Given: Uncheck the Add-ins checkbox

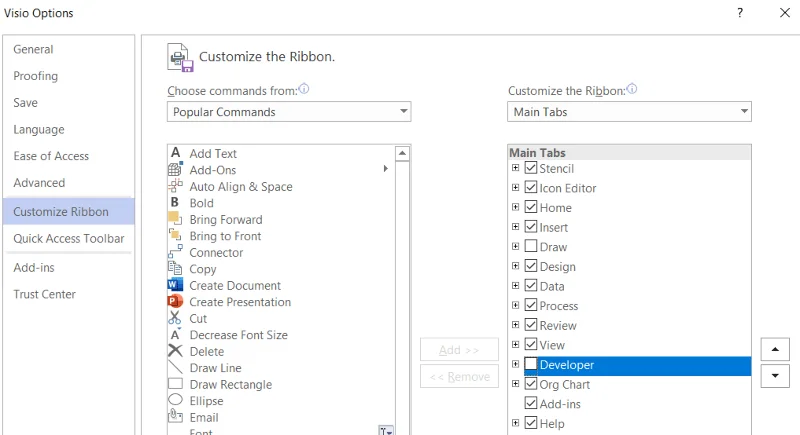Looking at the screenshot, I should (x=531, y=403).
